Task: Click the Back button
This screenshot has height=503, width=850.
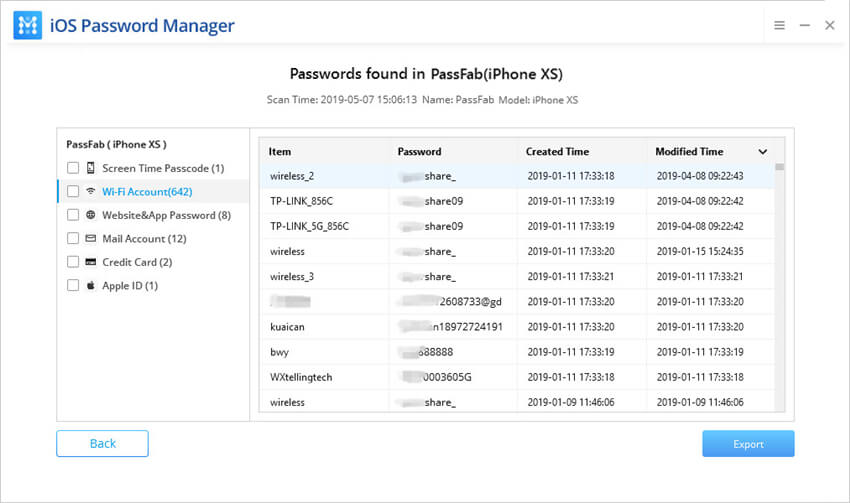Action: (x=102, y=443)
